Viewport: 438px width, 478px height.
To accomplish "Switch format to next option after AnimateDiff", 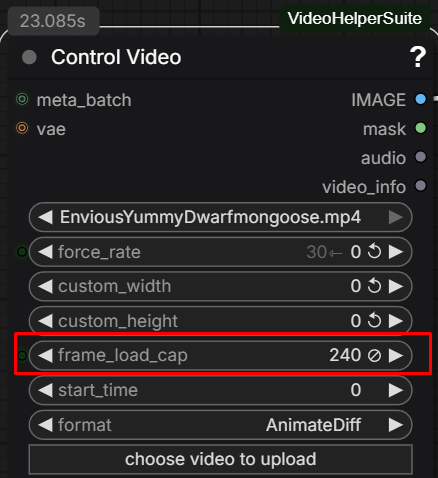I will (396, 425).
